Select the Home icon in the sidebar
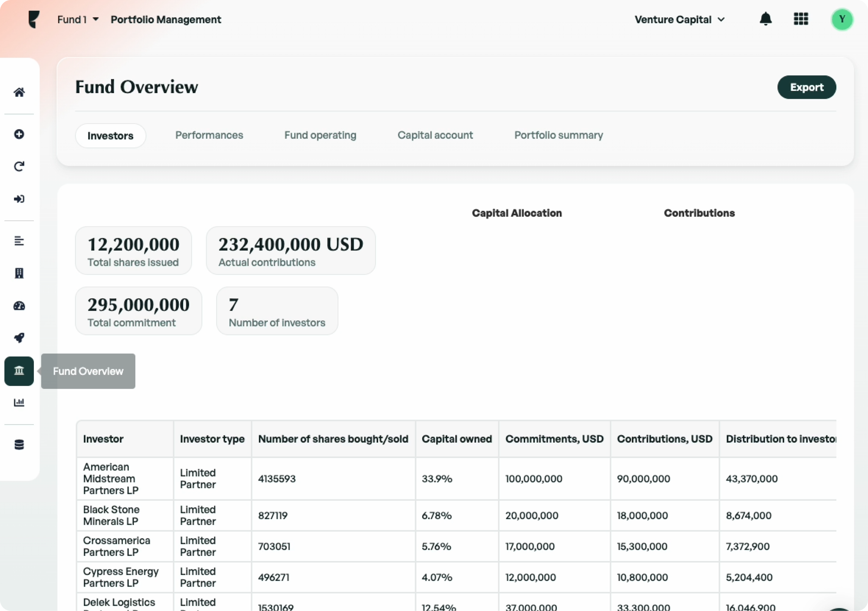This screenshot has height=611, width=868. click(19, 93)
